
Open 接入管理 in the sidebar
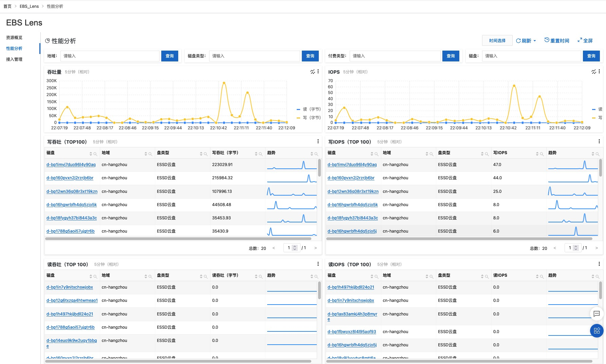coord(14,59)
